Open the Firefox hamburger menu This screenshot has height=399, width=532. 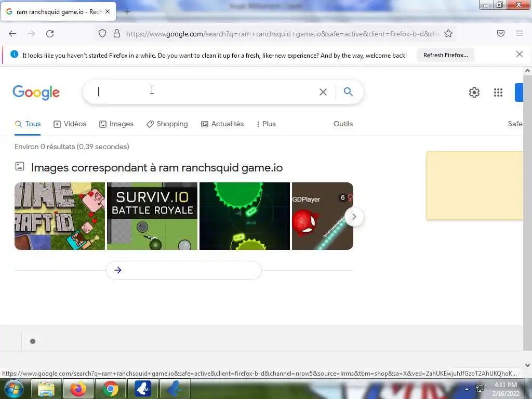[x=520, y=33]
